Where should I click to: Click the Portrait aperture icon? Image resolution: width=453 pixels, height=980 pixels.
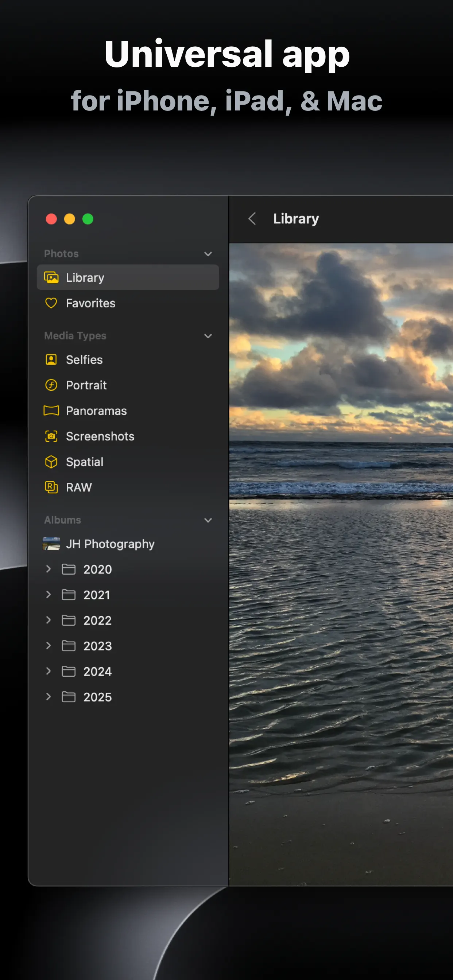[x=51, y=385]
